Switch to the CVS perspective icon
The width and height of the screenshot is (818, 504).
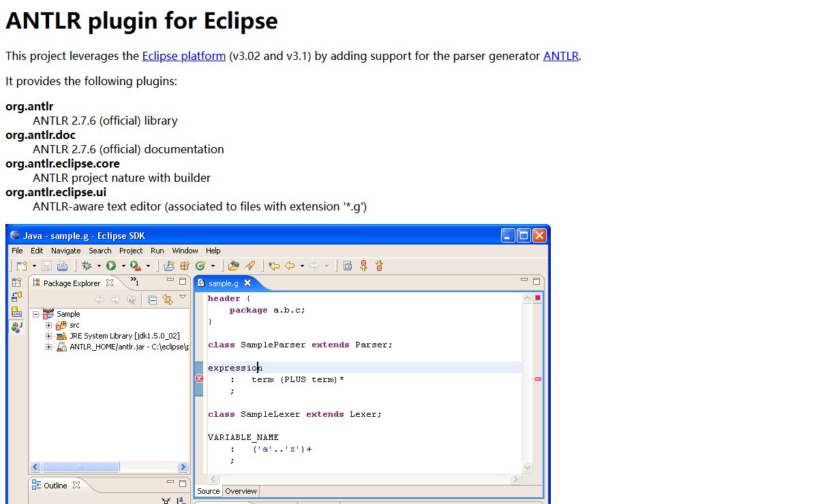17,313
